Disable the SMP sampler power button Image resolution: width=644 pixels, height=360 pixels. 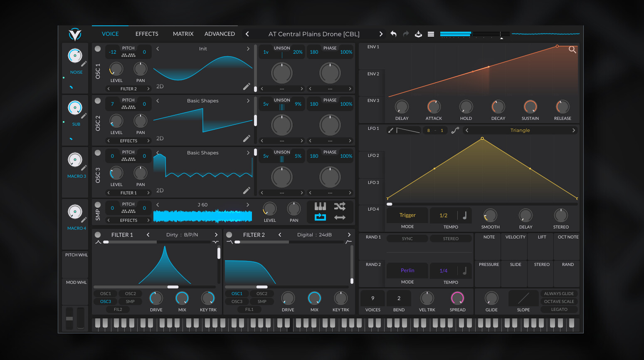pyautogui.click(x=98, y=205)
